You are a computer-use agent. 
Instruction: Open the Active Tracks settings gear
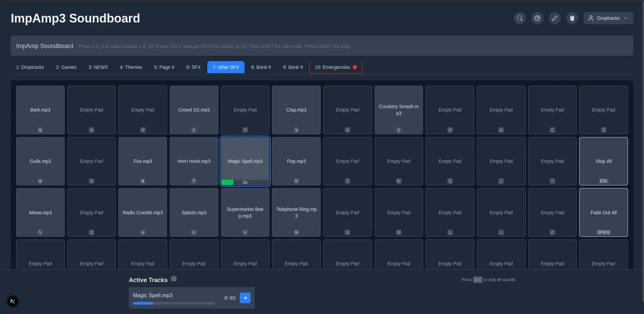click(x=173, y=279)
